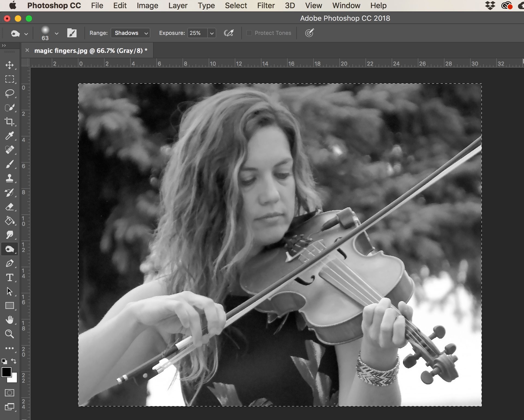Select the Move tool

point(10,65)
